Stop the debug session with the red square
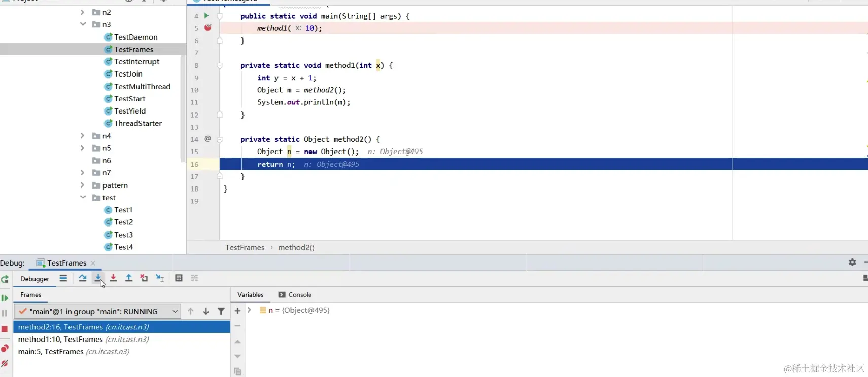The height and width of the screenshot is (377, 868). click(5, 329)
